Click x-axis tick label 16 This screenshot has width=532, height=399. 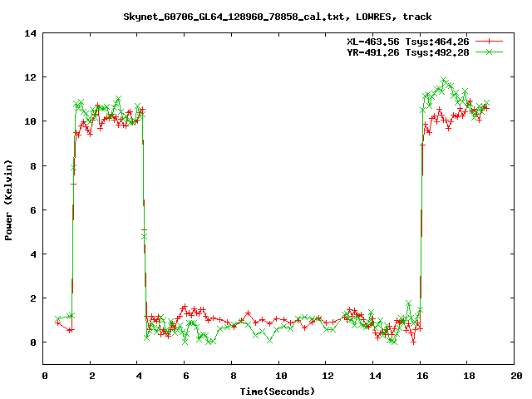[x=422, y=376]
